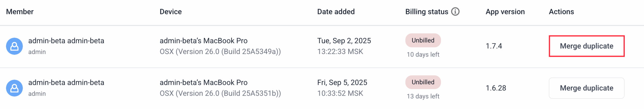Image resolution: width=644 pixels, height=109 pixels.
Task: Click the Unbilled badge with 10 days left
Action: pyautogui.click(x=423, y=40)
